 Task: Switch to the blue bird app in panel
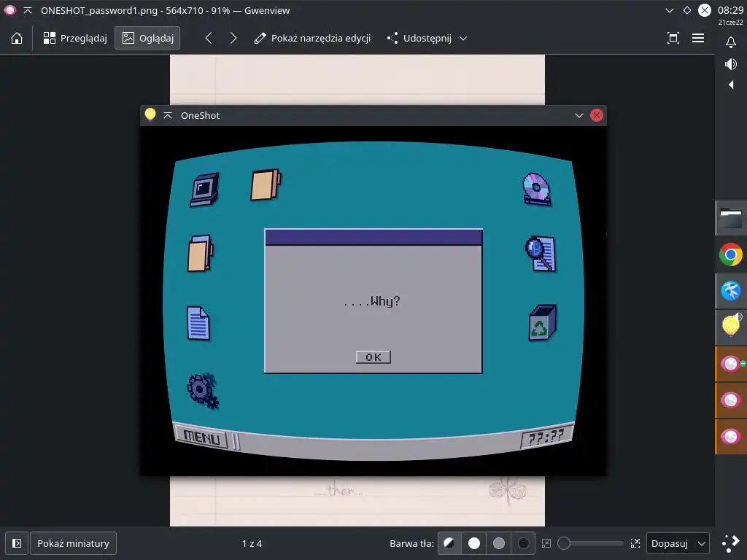coord(731,290)
